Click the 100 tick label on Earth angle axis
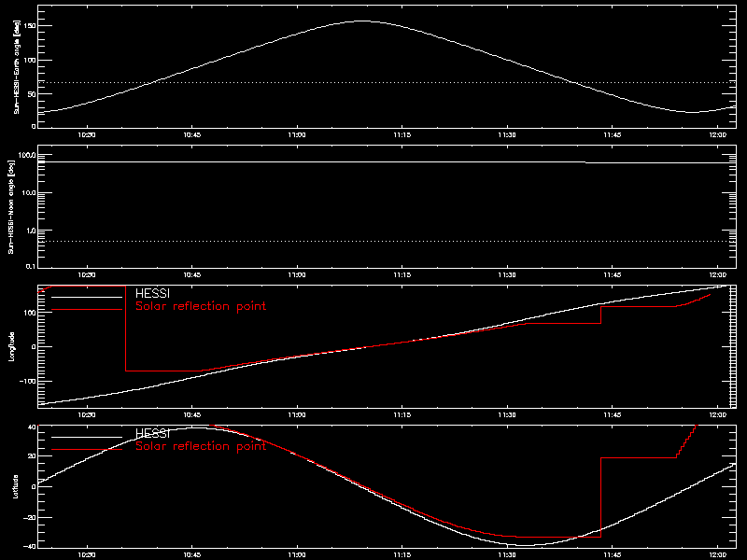 [x=30, y=60]
